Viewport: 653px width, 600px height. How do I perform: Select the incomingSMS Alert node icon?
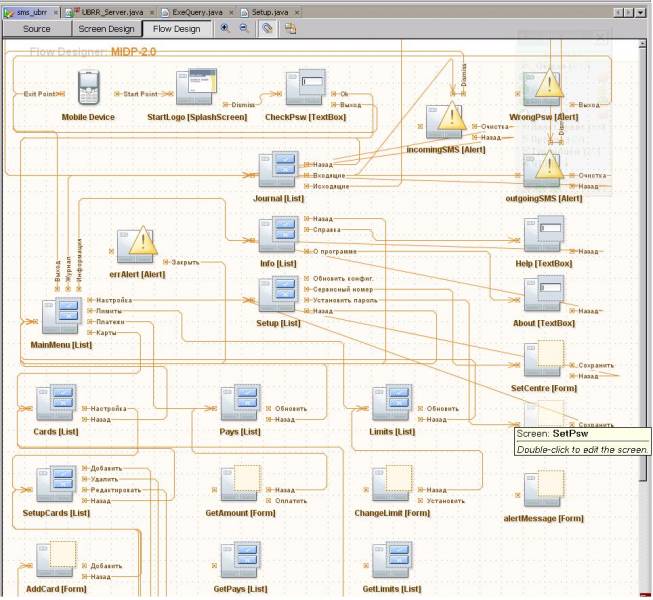(x=445, y=121)
